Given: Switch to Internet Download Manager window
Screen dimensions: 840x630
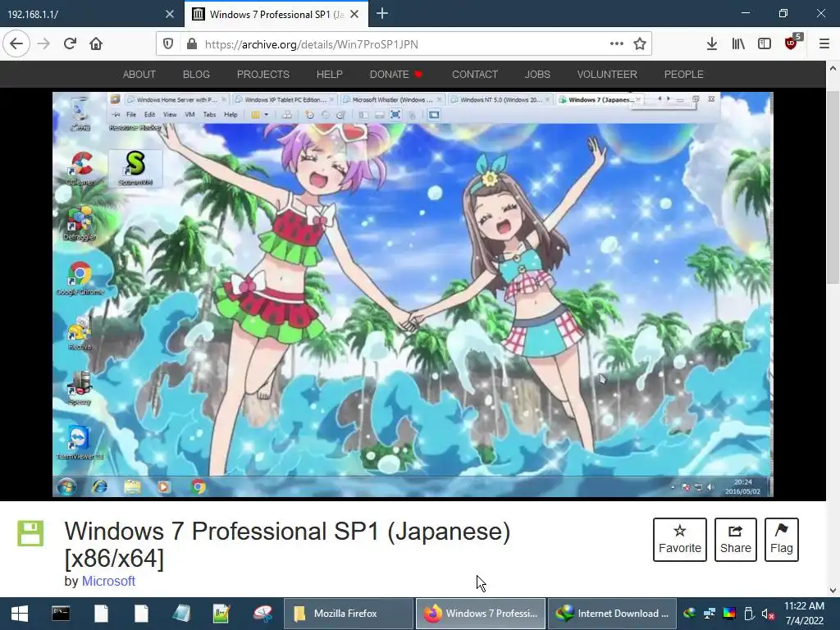Looking at the screenshot, I should 612,614.
